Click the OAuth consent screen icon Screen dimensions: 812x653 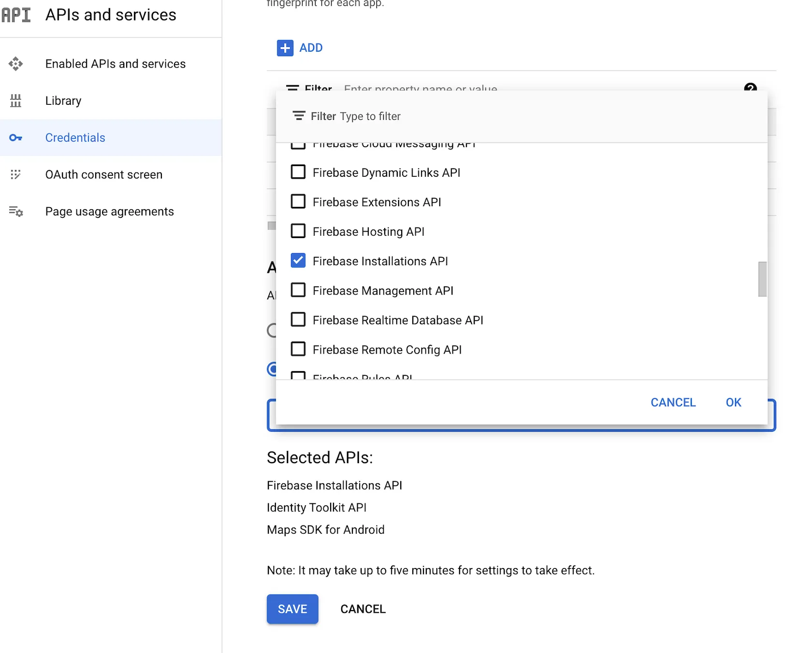pos(15,174)
